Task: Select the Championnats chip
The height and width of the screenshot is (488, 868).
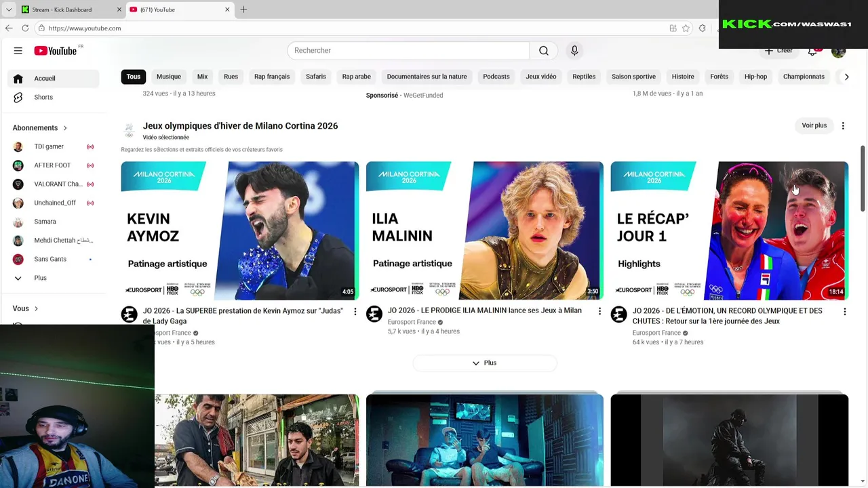Action: [x=804, y=77]
